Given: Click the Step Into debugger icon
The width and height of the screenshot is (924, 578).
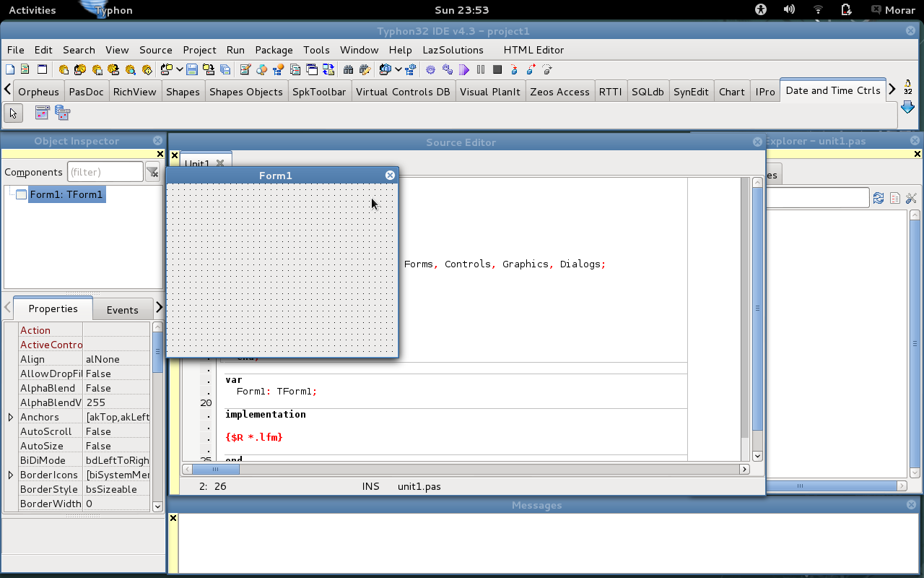Looking at the screenshot, I should point(514,70).
